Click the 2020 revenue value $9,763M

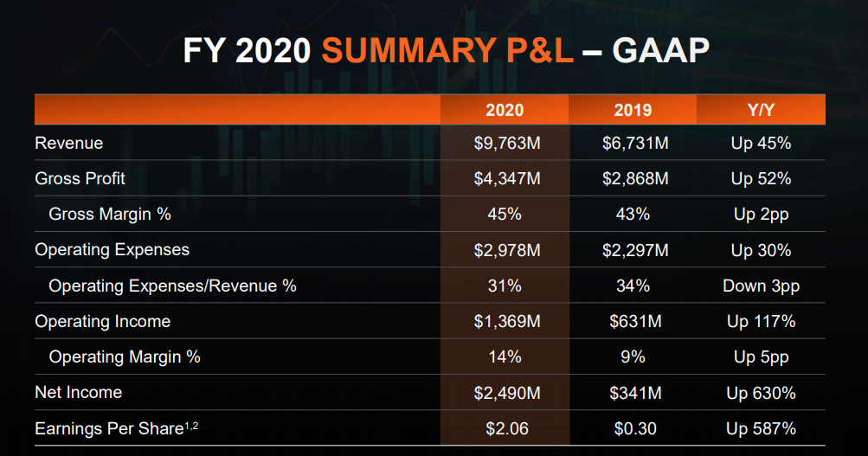506,144
